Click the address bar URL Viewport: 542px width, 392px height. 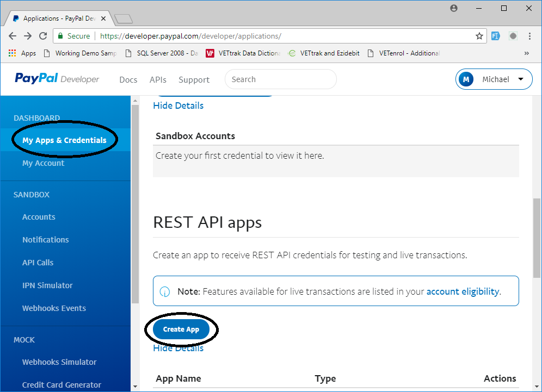(x=190, y=36)
